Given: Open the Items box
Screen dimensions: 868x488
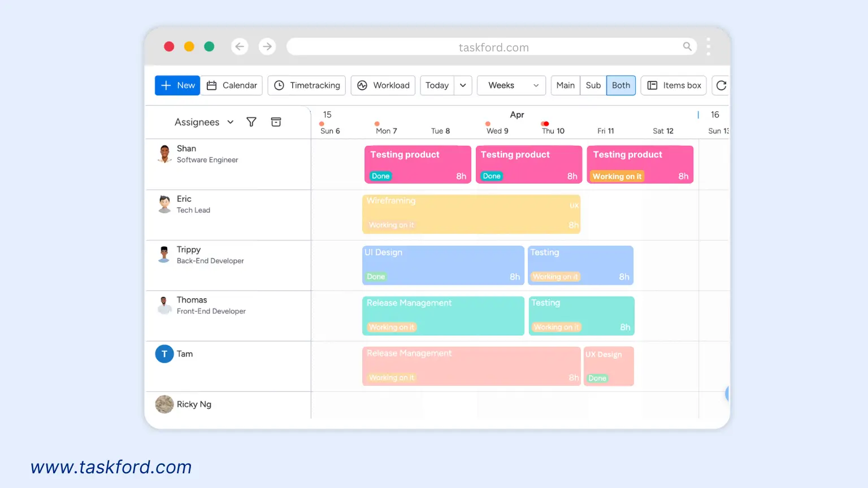Looking at the screenshot, I should pos(673,85).
